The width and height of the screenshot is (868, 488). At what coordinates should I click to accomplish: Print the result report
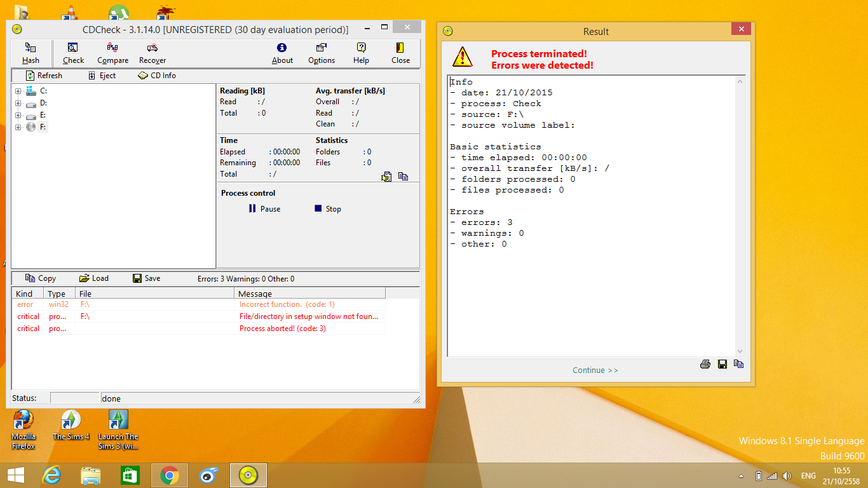point(705,364)
